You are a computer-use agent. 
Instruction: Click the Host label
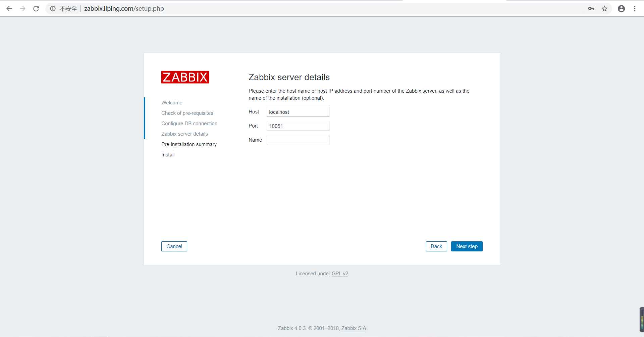pos(254,112)
